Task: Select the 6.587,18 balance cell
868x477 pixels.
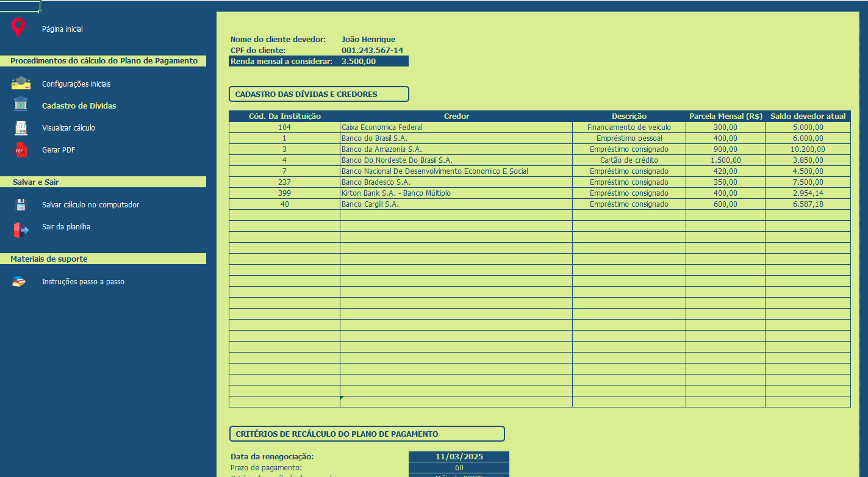Action: [808, 204]
